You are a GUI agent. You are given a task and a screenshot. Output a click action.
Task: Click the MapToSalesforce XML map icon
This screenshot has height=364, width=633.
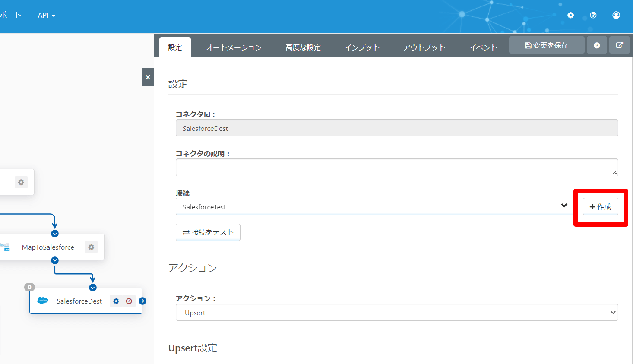5,247
